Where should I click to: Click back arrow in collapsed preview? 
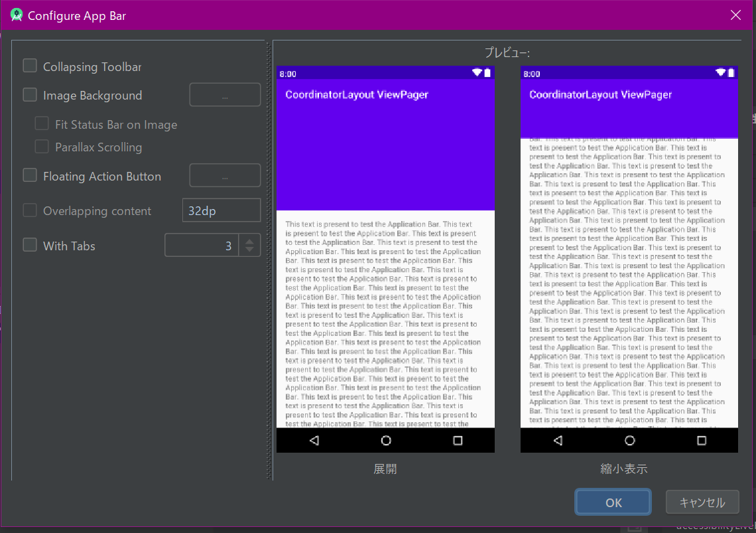click(558, 440)
